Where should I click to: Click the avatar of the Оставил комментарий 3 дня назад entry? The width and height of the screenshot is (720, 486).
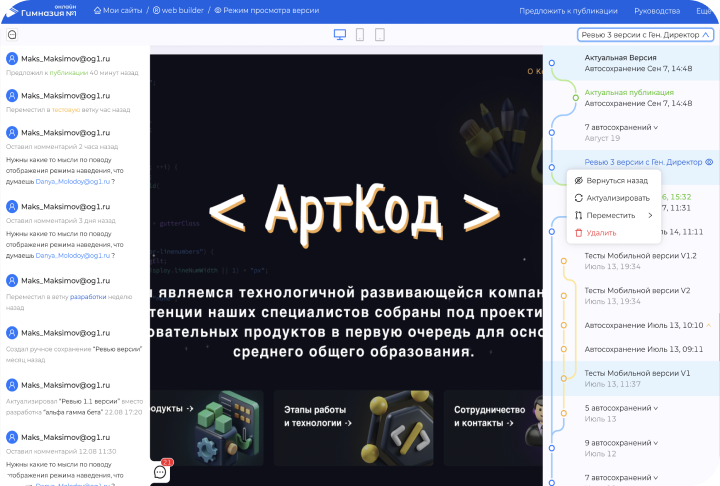[x=12, y=206]
